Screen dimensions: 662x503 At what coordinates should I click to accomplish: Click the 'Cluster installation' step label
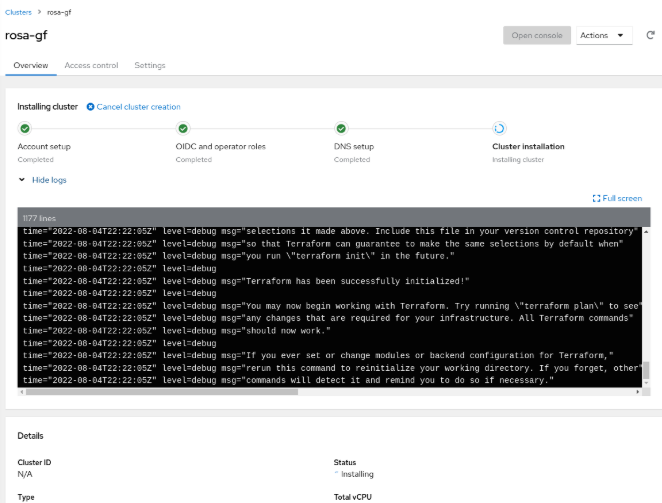point(528,147)
